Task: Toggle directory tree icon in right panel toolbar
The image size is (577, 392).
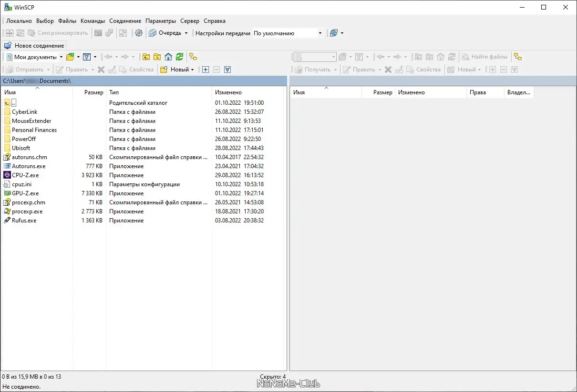Action: coord(518,57)
